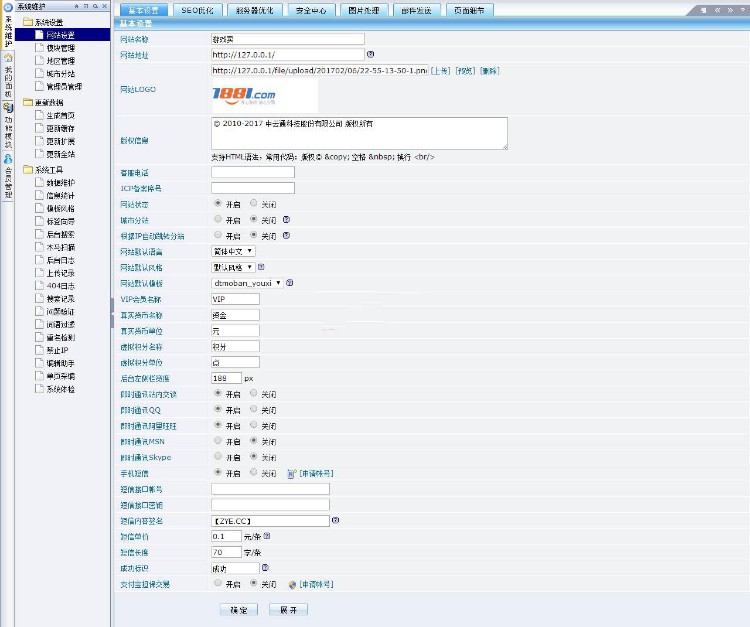Select 木马扫描 in the 系统工具 tree

coord(60,247)
